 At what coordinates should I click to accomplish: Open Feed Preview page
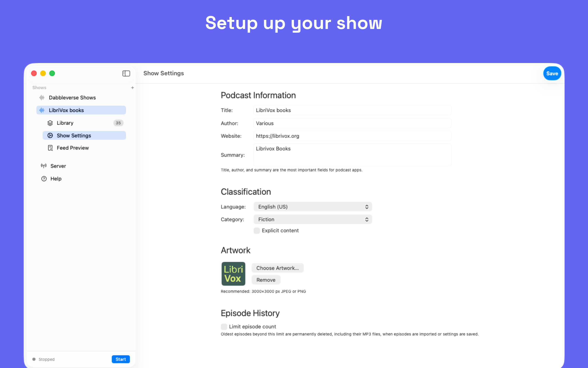pyautogui.click(x=84, y=148)
